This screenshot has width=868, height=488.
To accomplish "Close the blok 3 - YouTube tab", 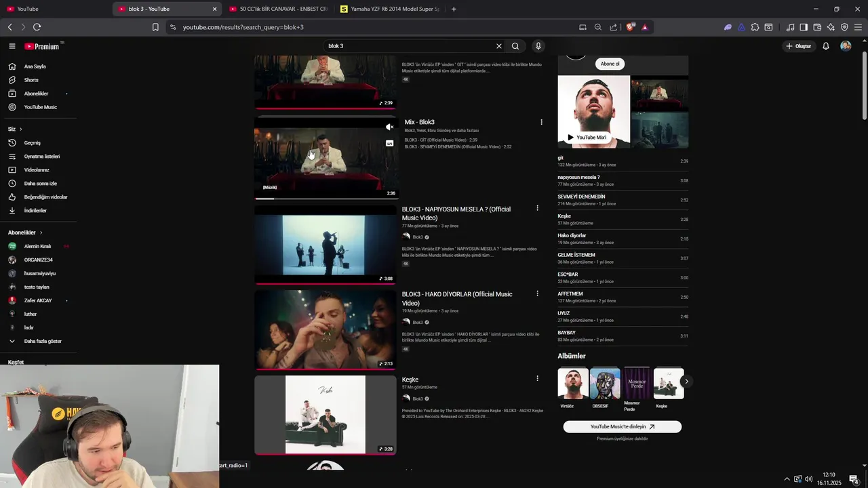I will pos(215,9).
